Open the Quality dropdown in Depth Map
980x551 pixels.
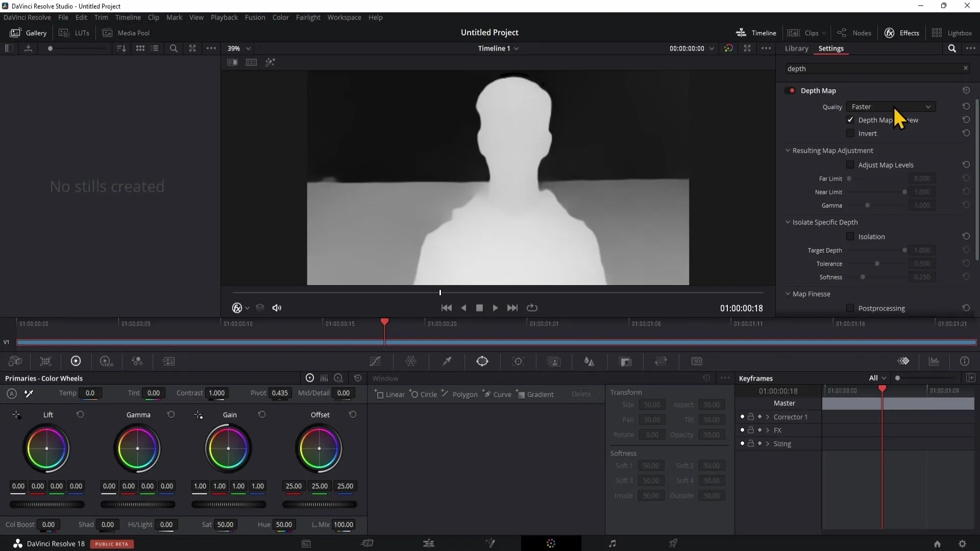[x=890, y=106]
